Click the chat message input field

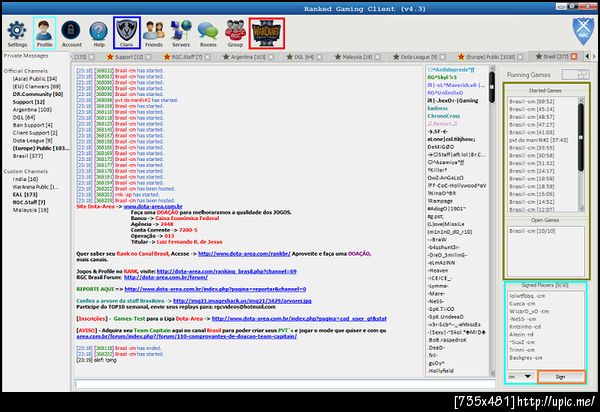click(285, 384)
